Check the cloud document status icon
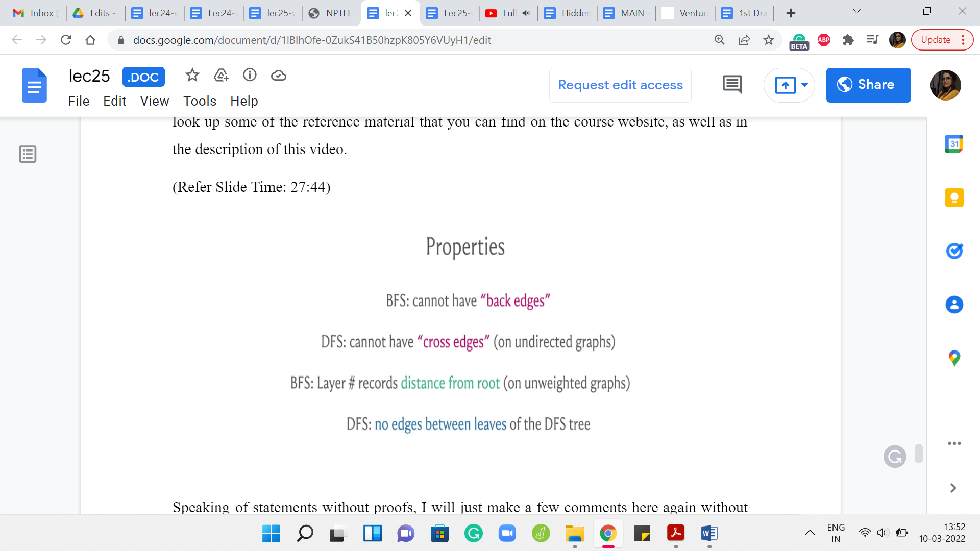980x551 pixels. [278, 76]
